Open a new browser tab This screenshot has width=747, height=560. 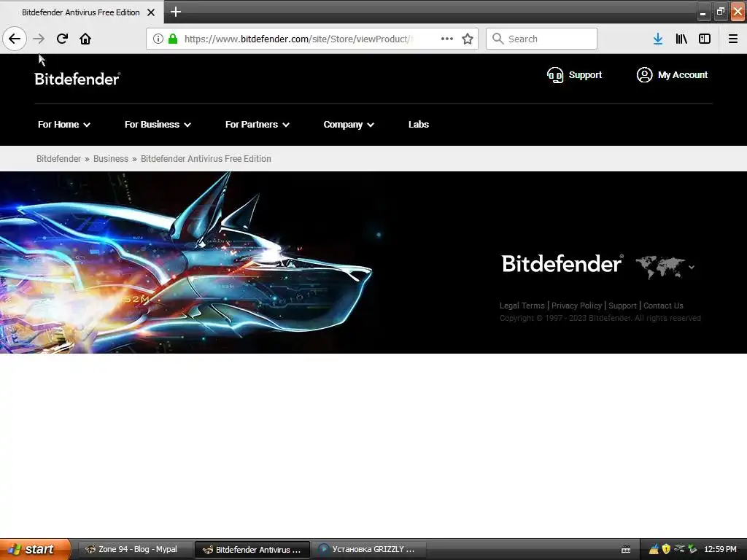[x=176, y=12]
